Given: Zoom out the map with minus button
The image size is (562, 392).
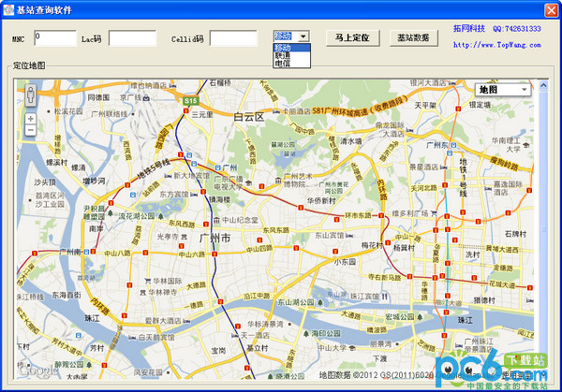Looking at the screenshot, I should pyautogui.click(x=31, y=131).
